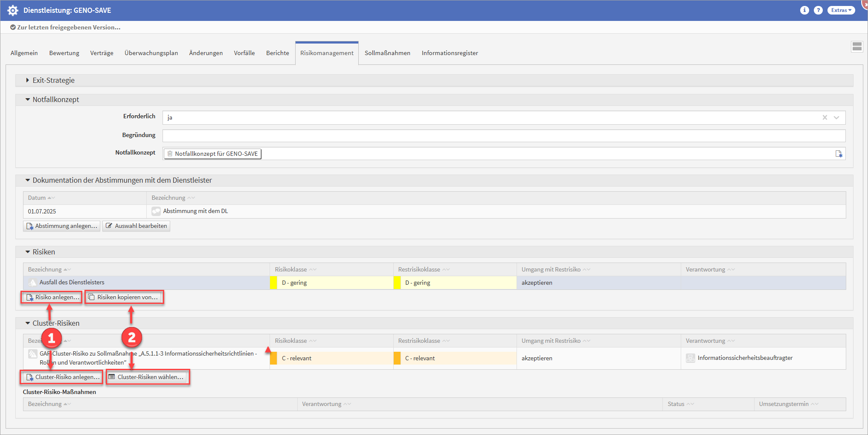Click icon next to Abstimmung mit dem DL
Image resolution: width=868 pixels, height=435 pixels.
point(156,211)
